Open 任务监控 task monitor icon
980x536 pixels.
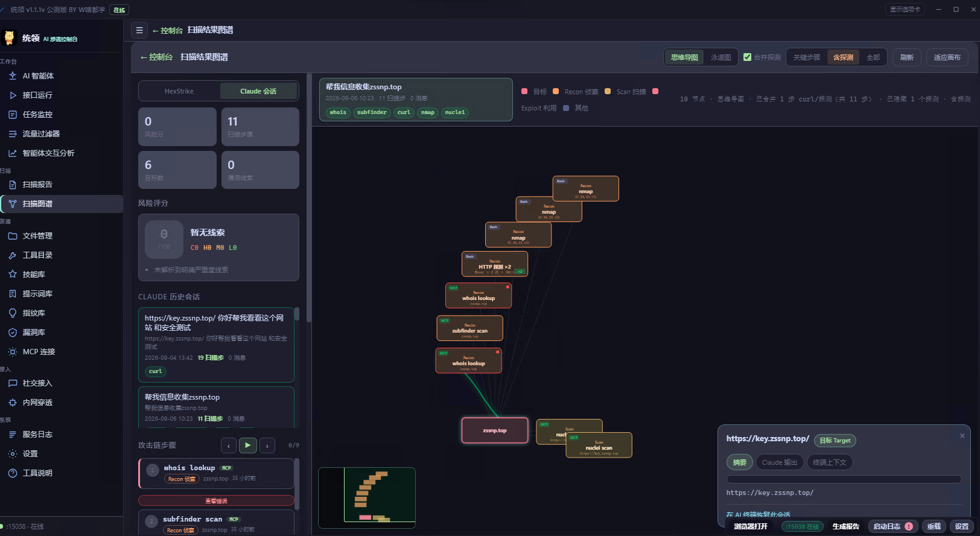(x=13, y=115)
